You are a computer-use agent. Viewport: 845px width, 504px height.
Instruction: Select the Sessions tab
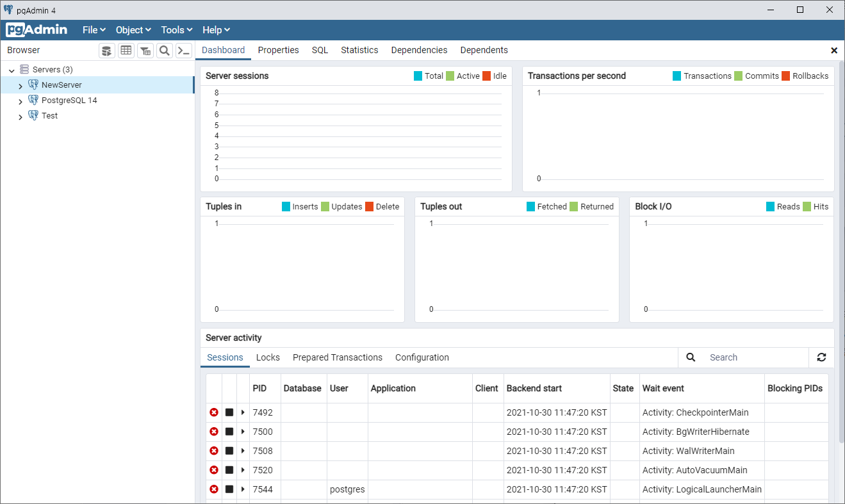click(225, 357)
